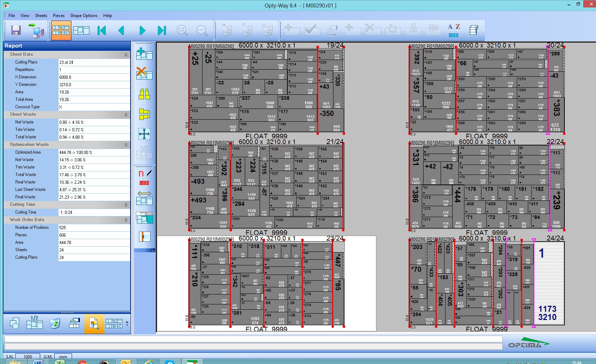Click the Cutting Plans value '23 of 24'
Screen dimensions: 596x364
click(94, 62)
